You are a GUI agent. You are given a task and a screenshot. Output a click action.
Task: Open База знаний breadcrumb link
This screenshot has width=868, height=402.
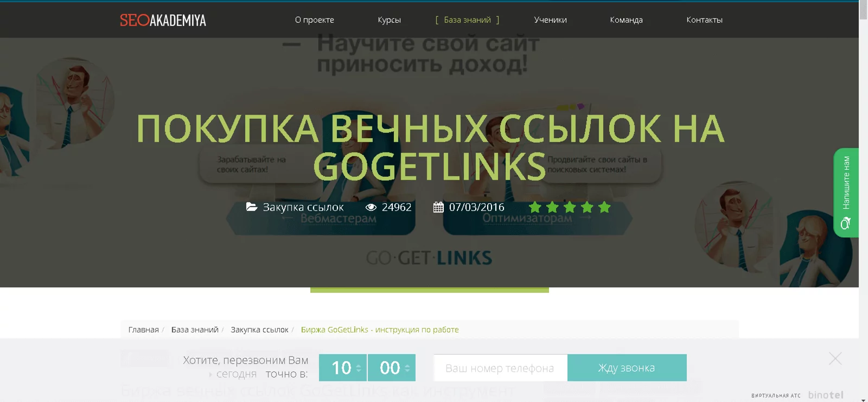point(195,330)
